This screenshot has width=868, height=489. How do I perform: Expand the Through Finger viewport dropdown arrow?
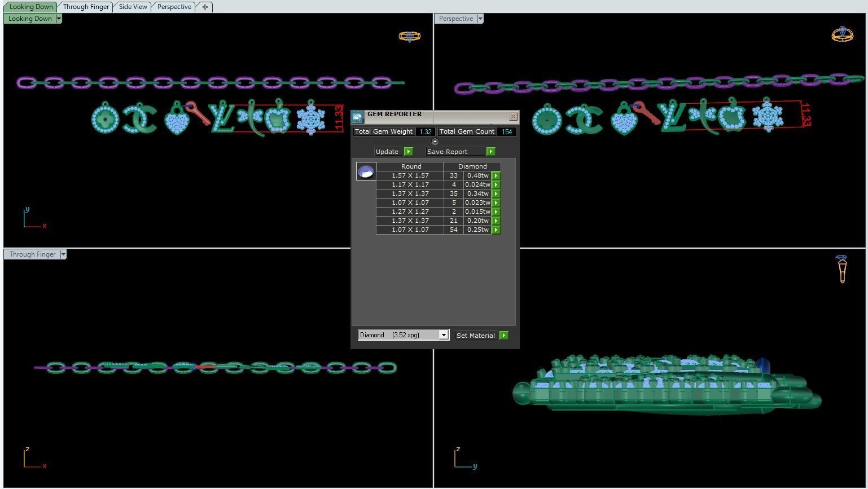pos(63,254)
